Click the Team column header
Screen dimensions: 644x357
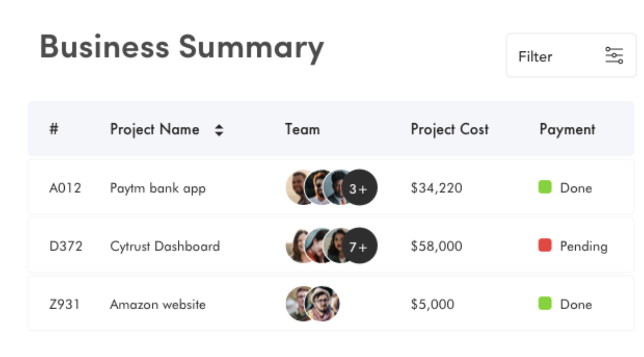(302, 129)
